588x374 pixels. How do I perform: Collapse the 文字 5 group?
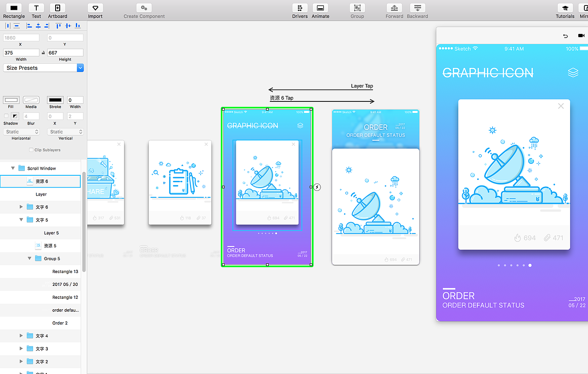coord(21,220)
